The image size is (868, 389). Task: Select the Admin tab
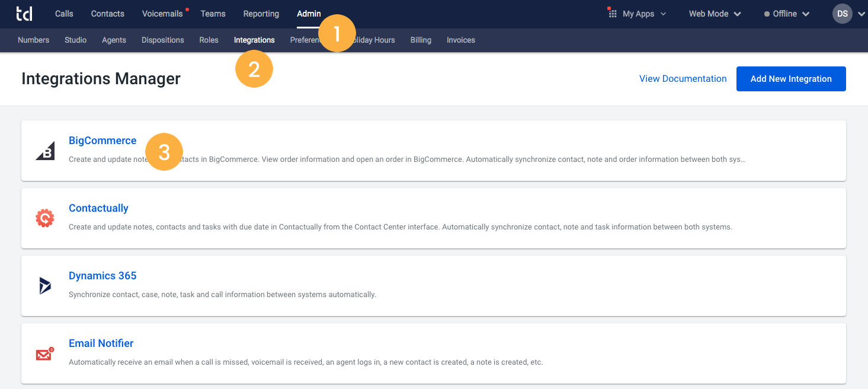(309, 14)
